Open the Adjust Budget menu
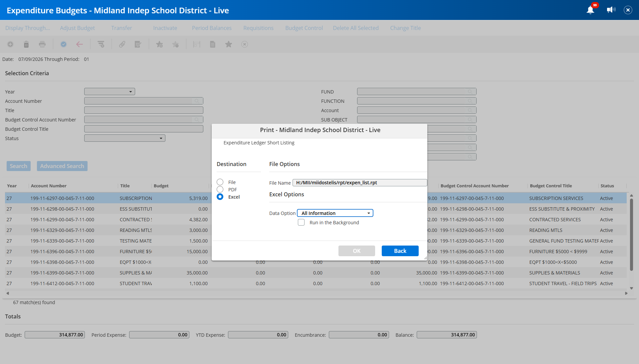 pos(77,28)
